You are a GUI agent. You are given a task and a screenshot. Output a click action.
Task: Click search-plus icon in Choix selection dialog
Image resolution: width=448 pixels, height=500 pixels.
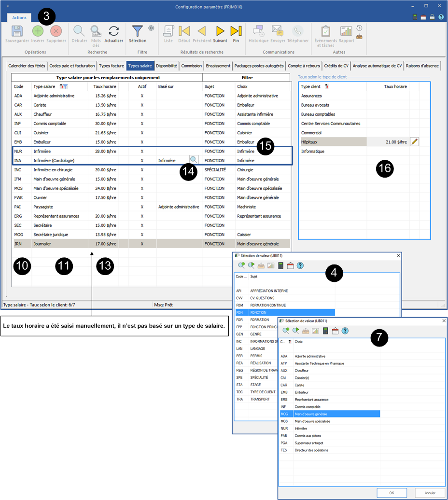[x=286, y=331]
